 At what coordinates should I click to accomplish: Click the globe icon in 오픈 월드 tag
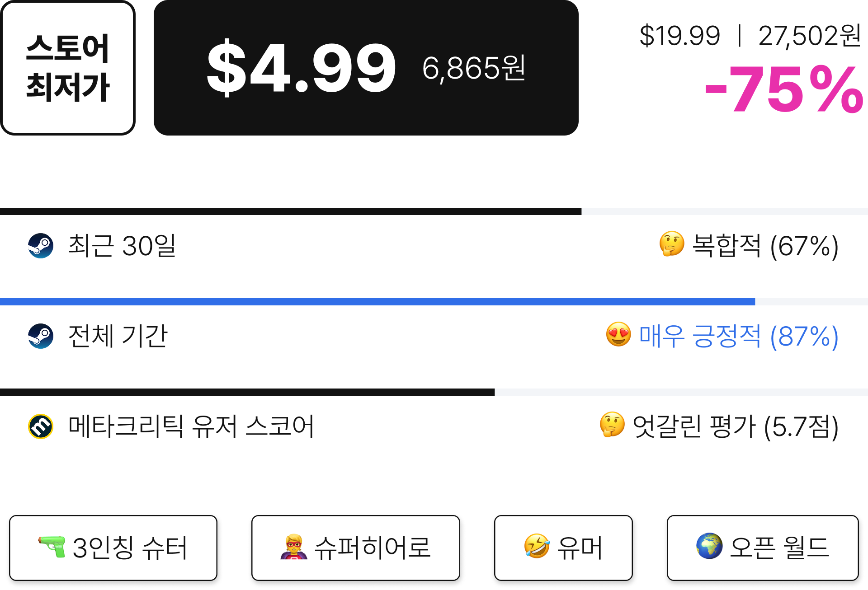tap(709, 546)
